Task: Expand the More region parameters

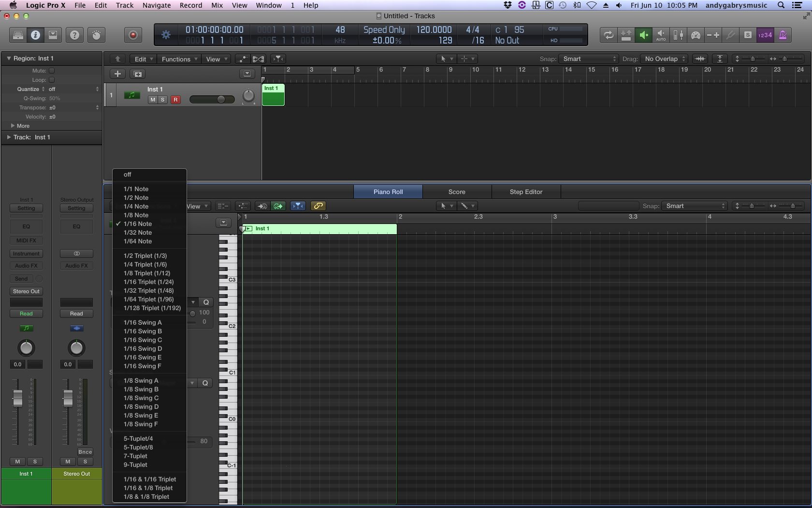Action: pyautogui.click(x=13, y=126)
